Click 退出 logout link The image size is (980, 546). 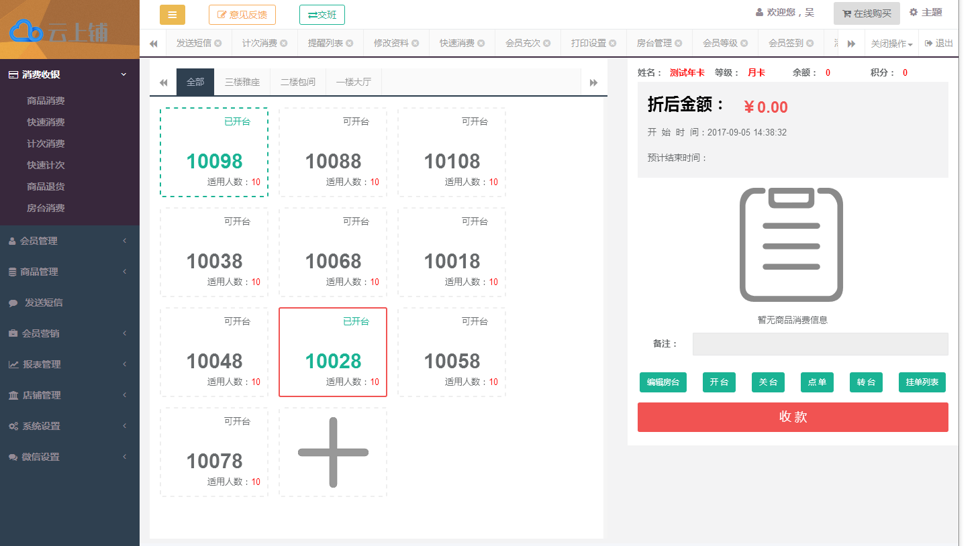click(x=938, y=43)
